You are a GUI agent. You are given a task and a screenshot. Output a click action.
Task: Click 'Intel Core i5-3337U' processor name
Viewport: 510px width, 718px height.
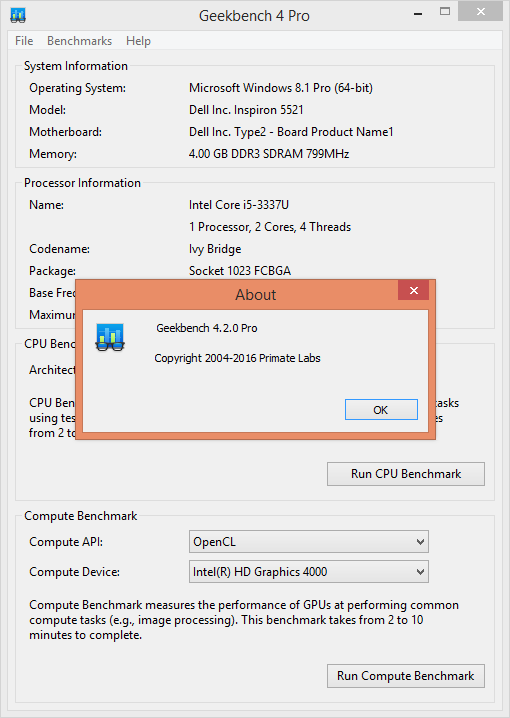tap(239, 205)
